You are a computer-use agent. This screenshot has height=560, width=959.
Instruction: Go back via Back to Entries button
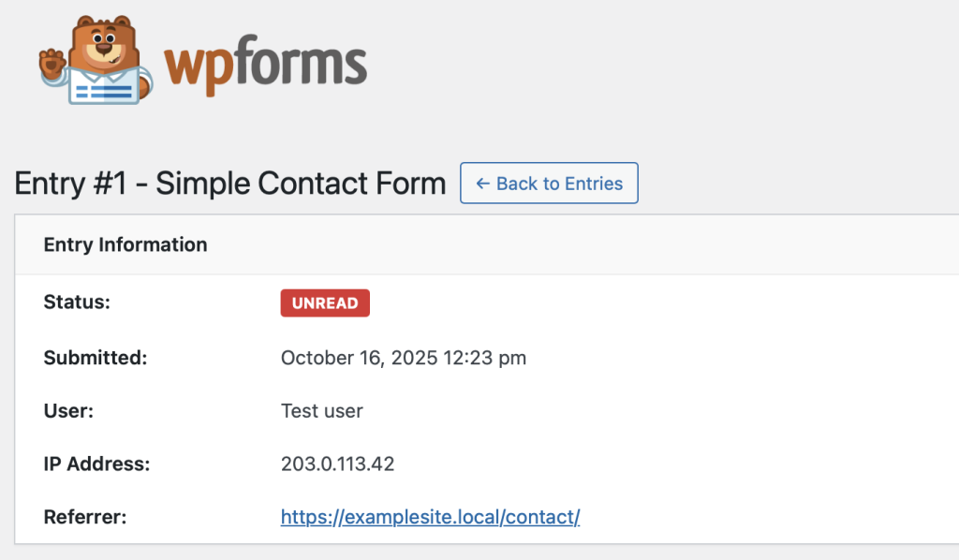(549, 184)
